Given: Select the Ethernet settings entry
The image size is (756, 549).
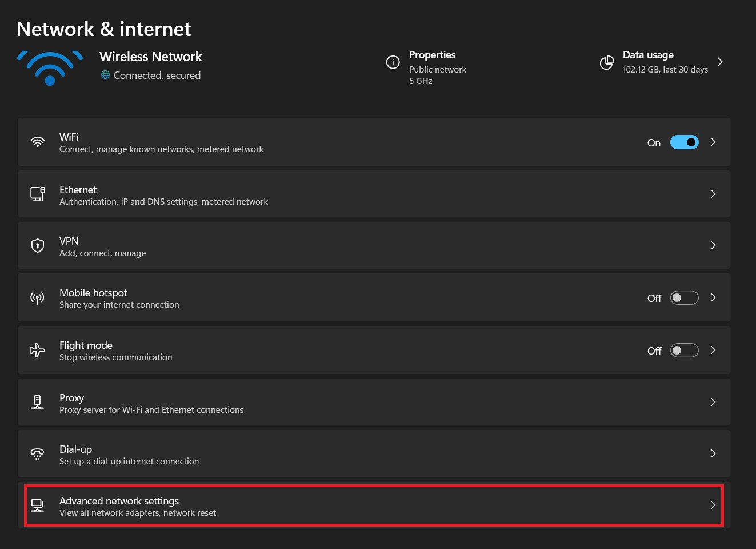Looking at the screenshot, I should [374, 194].
